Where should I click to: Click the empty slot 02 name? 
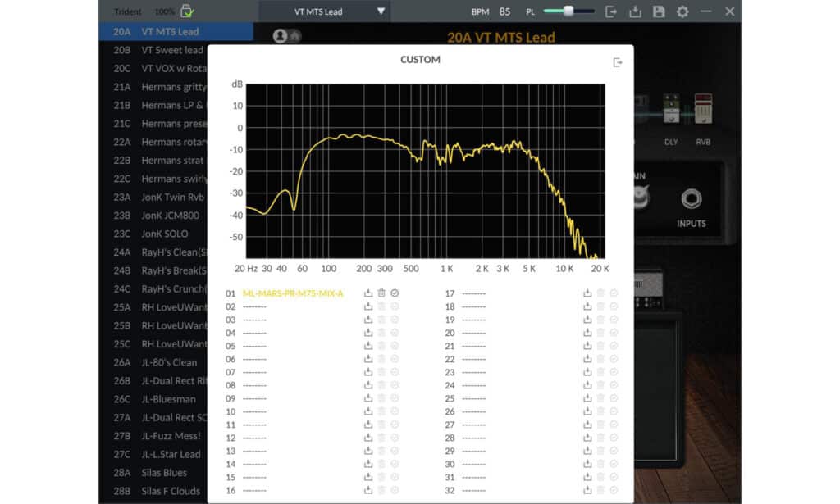(x=254, y=307)
